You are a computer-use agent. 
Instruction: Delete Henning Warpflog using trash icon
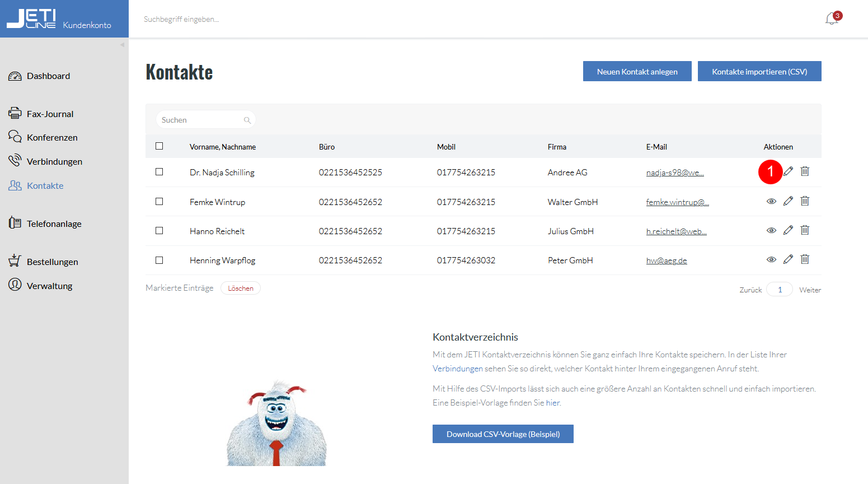tap(805, 259)
